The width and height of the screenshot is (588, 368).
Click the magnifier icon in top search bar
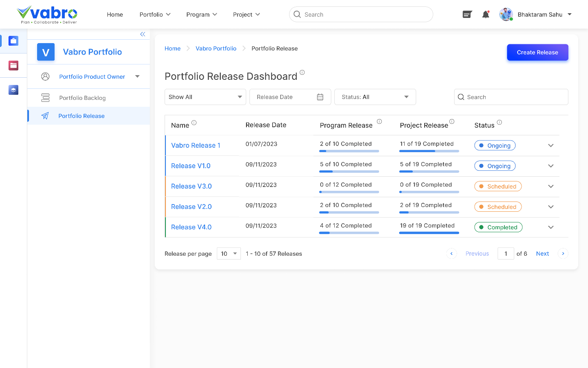[x=297, y=14]
